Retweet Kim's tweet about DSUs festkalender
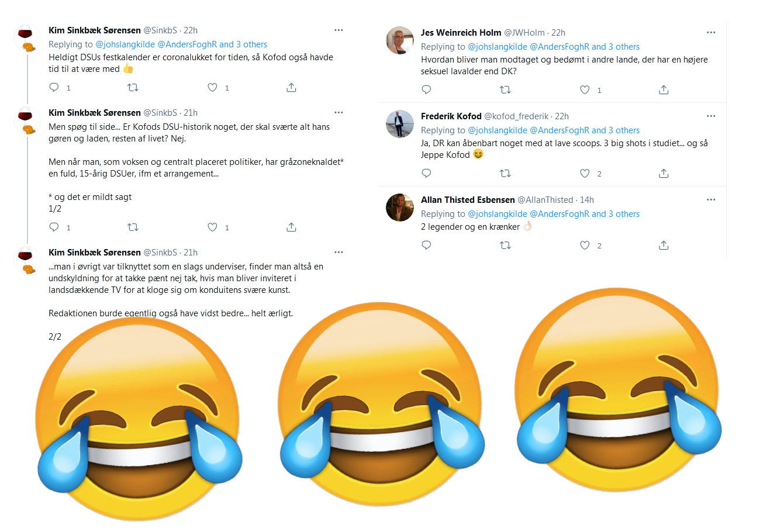This screenshot has height=532, width=760. coord(133,88)
